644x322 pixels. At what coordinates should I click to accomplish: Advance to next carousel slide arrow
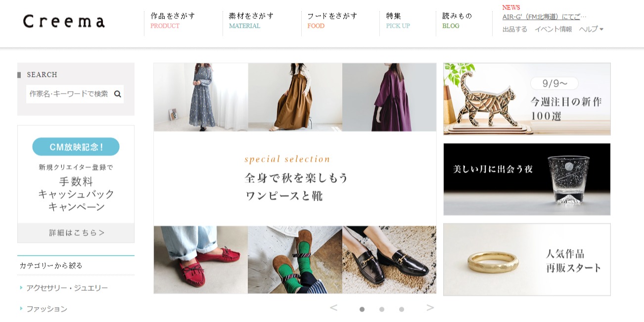[430, 308]
